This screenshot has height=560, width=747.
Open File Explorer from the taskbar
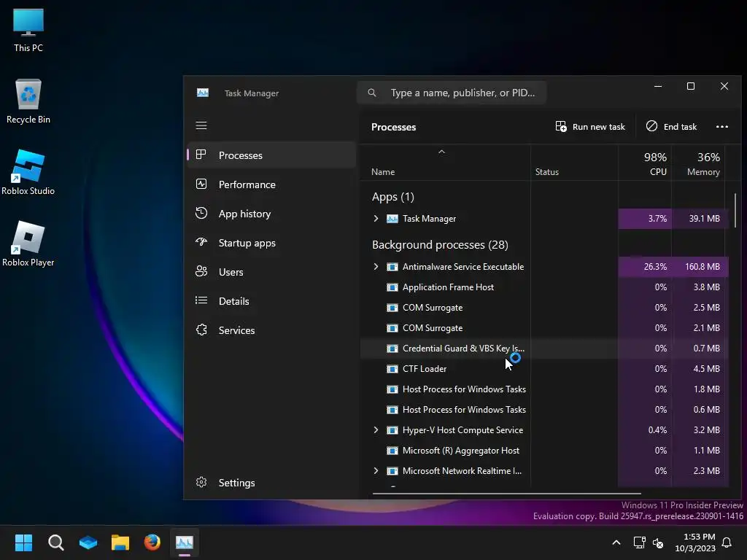click(120, 542)
